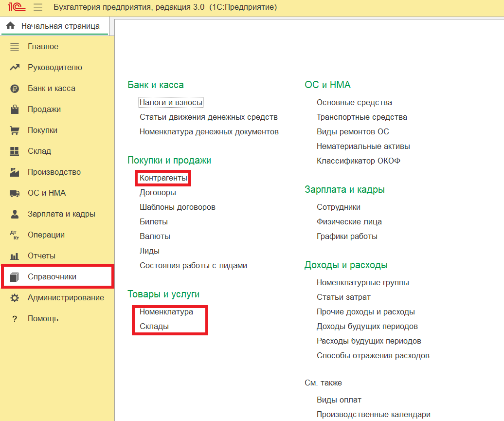Open the Лиды link

149,251
